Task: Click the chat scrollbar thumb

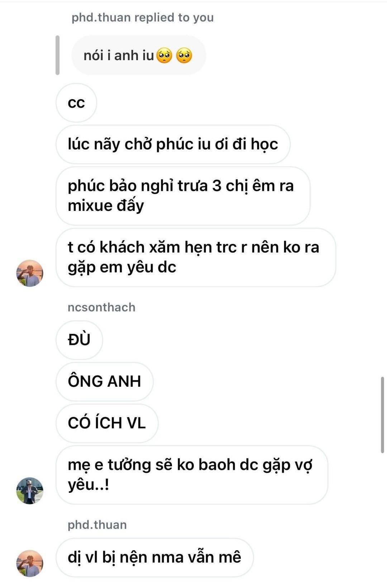Action: (x=382, y=415)
